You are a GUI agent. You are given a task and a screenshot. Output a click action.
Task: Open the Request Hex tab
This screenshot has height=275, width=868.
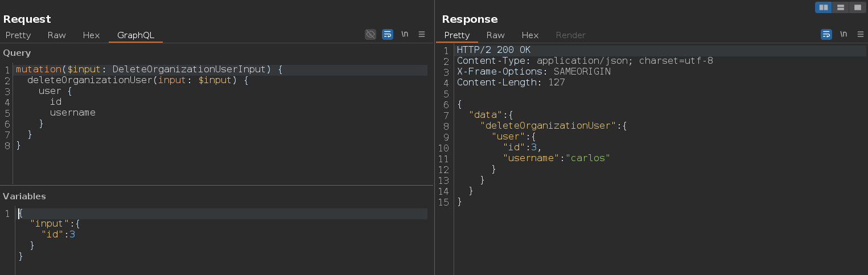pyautogui.click(x=91, y=35)
